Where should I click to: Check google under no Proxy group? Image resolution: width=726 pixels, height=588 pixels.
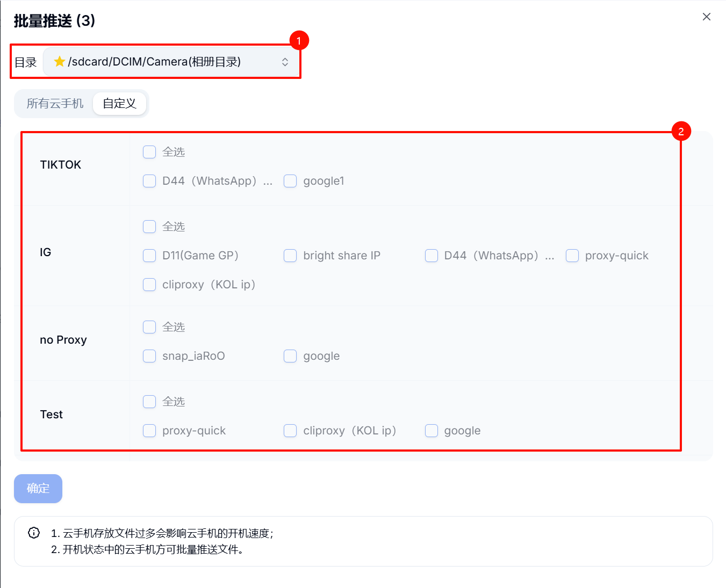(290, 356)
